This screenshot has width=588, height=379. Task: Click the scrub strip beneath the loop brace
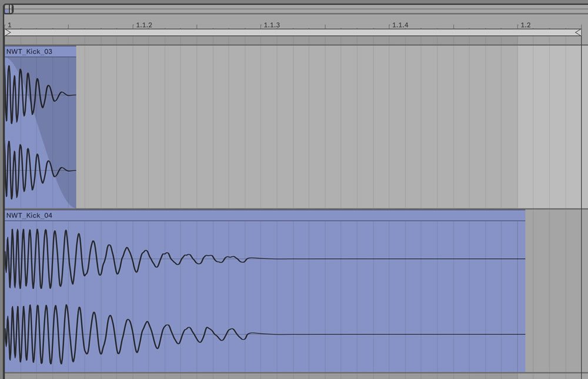click(294, 41)
